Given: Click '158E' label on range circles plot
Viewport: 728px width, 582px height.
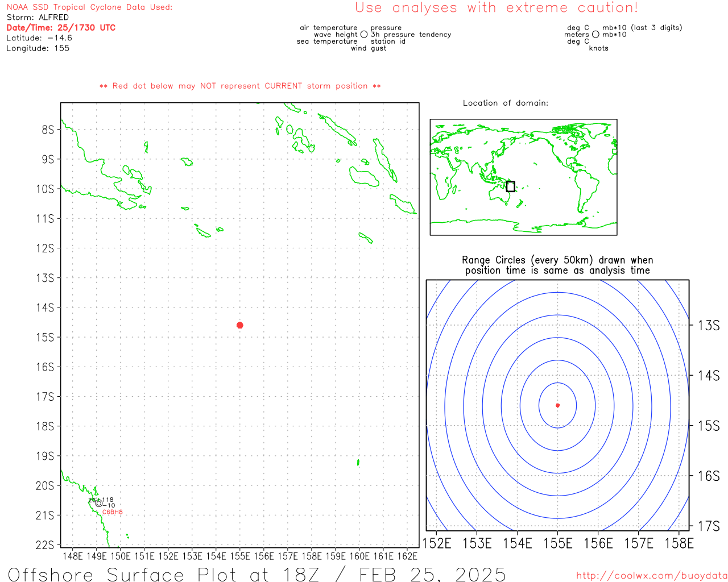Looking at the screenshot, I should pyautogui.click(x=679, y=543).
